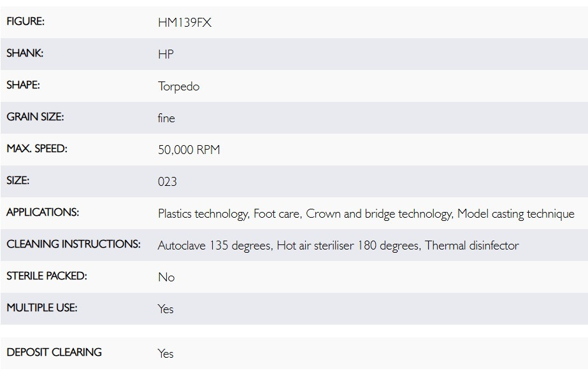Select the CLEANING INSTRUCTIONS label

point(73,244)
